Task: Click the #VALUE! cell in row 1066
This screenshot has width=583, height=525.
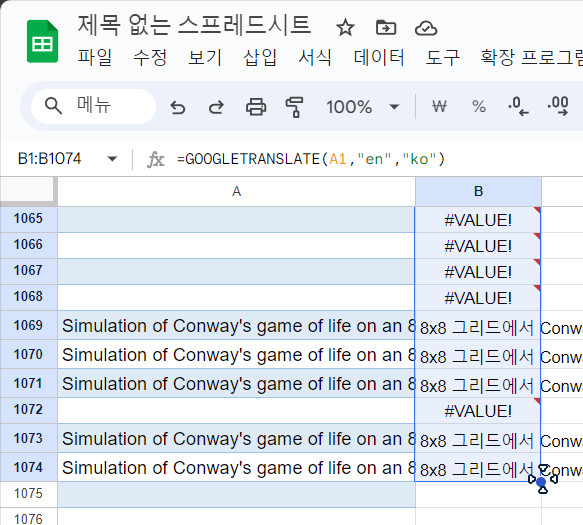Action: click(x=478, y=246)
